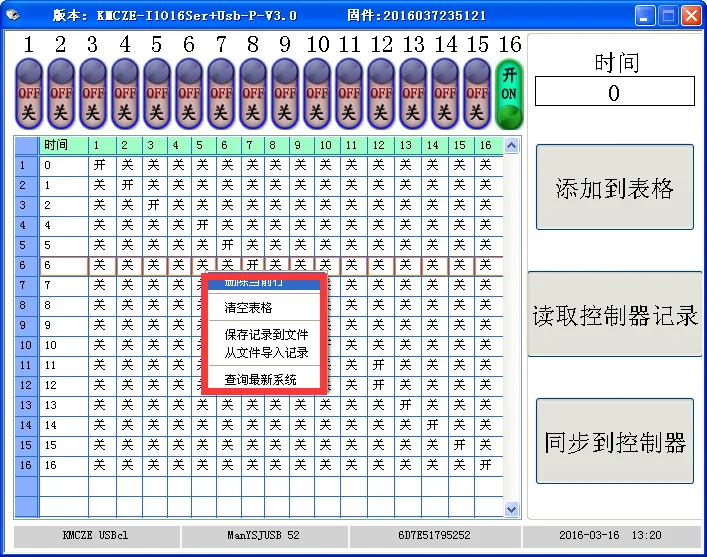707x557 pixels.
Task: Click ManYSJUSB 52 status bar entry
Action: coord(264,536)
